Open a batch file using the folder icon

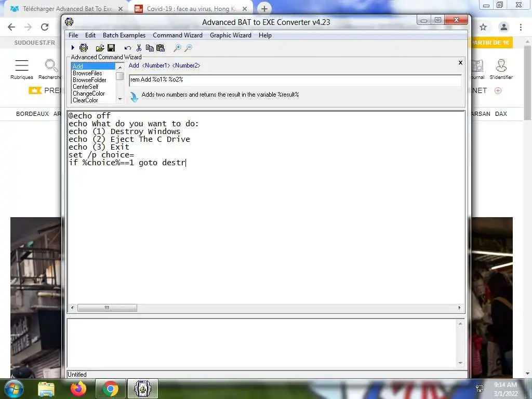coord(100,48)
